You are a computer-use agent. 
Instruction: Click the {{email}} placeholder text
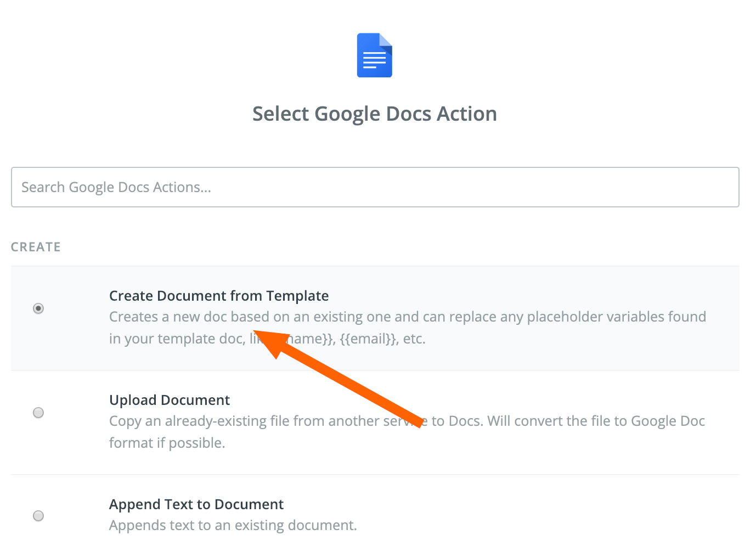369,339
